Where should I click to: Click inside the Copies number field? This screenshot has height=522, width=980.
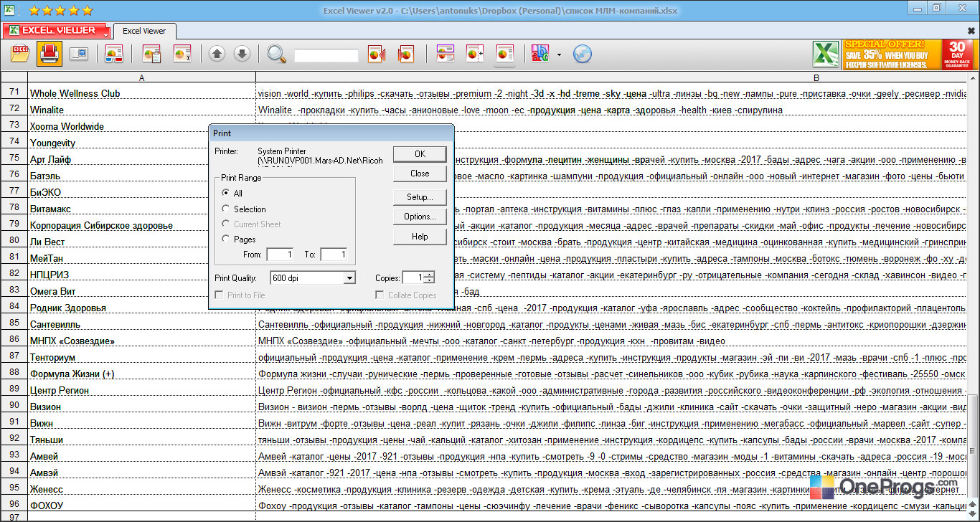coord(413,277)
